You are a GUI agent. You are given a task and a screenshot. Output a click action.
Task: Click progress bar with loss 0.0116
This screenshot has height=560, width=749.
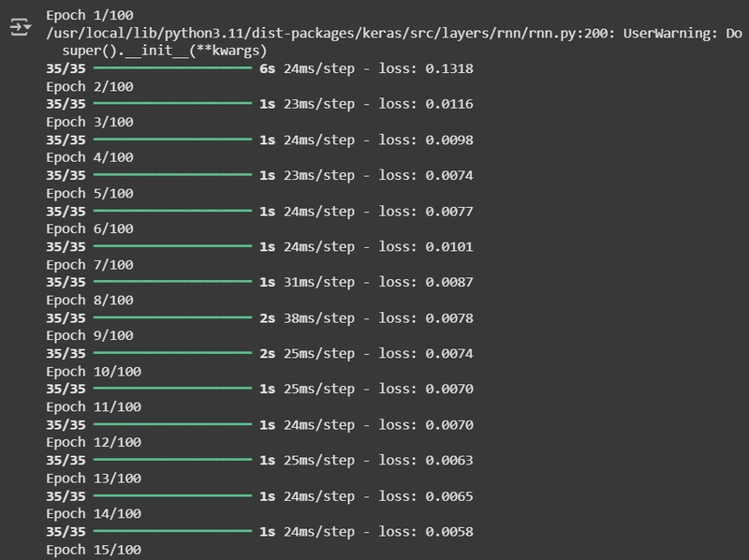point(172,104)
